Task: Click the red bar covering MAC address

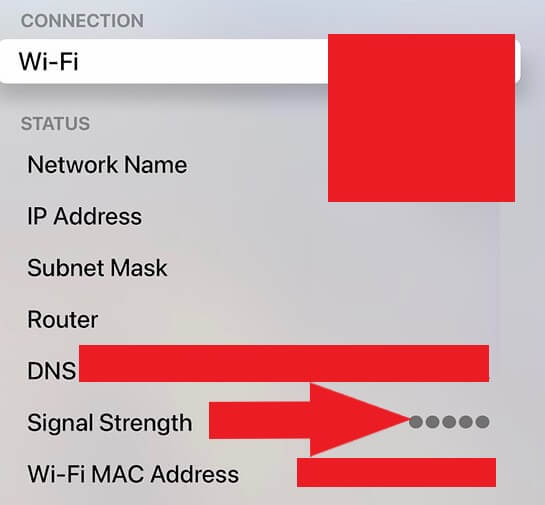Action: pos(396,472)
